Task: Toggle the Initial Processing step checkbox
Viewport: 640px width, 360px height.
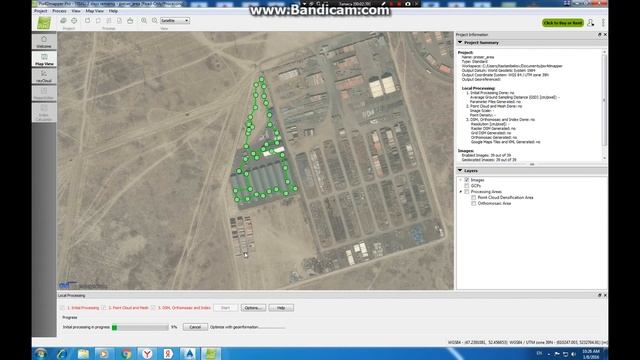Action: (62, 308)
